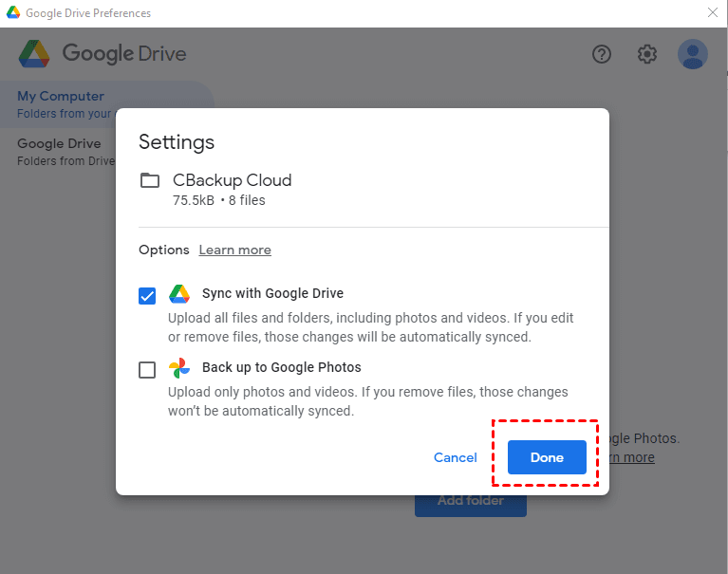Open the Settings gear icon
The height and width of the screenshot is (574, 728).
(x=647, y=54)
